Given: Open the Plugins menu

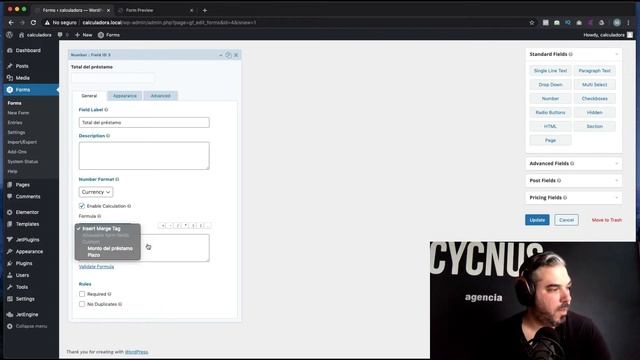Looking at the screenshot, I should [x=24, y=263].
